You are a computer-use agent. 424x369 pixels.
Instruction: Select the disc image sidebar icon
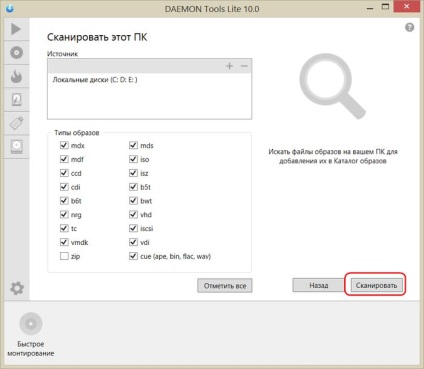click(16, 53)
